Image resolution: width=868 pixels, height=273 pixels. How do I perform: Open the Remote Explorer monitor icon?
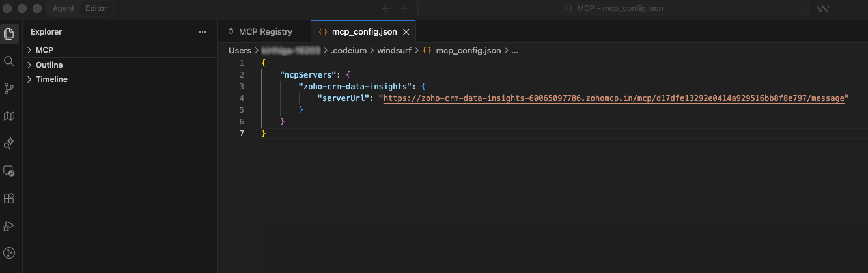click(9, 171)
